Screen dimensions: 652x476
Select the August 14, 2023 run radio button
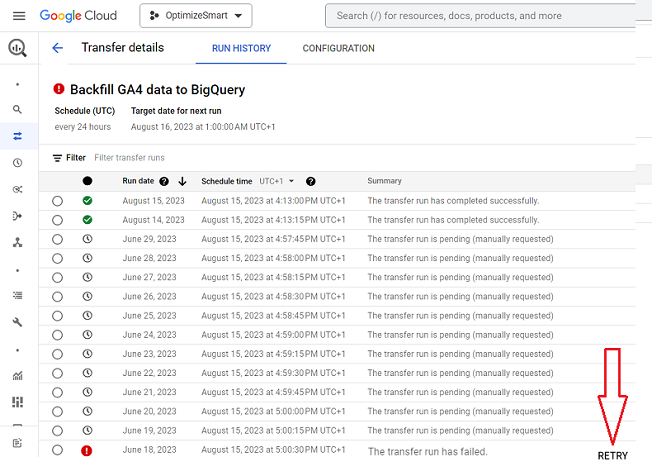pos(57,220)
